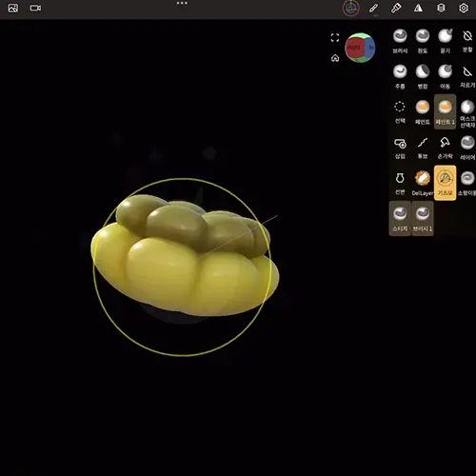Image resolution: width=476 pixels, height=476 pixels.
Task: Toggle the 페인트 1 paint tool
Action: [445, 111]
